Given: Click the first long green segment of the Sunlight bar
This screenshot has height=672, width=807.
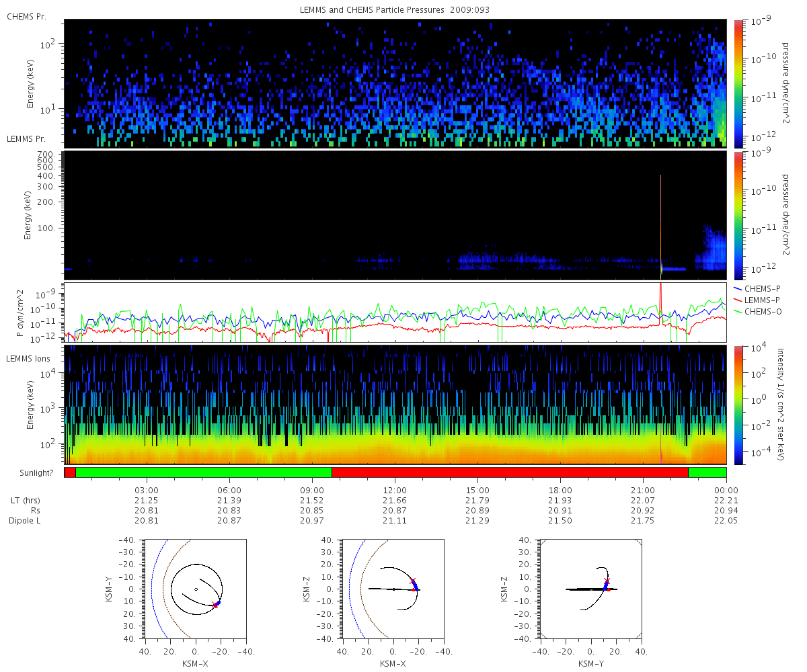Looking at the screenshot, I should (204, 472).
